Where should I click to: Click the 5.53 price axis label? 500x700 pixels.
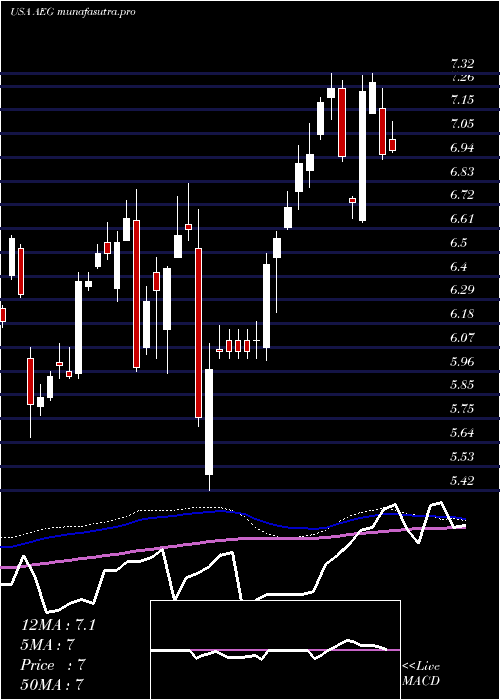462,457
